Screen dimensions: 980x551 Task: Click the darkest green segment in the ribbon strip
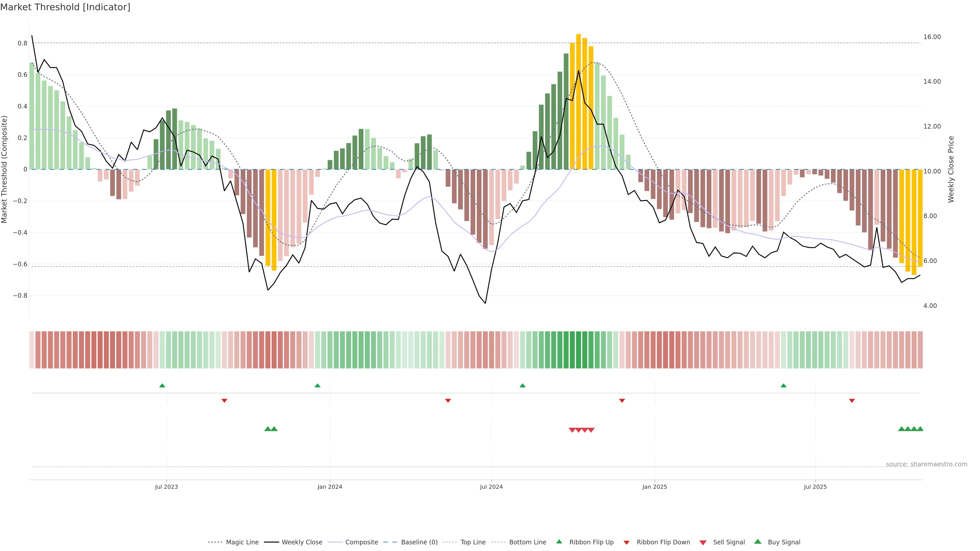click(572, 349)
